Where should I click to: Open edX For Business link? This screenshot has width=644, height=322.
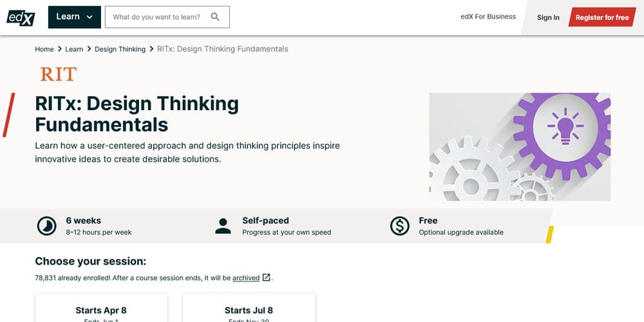[488, 17]
